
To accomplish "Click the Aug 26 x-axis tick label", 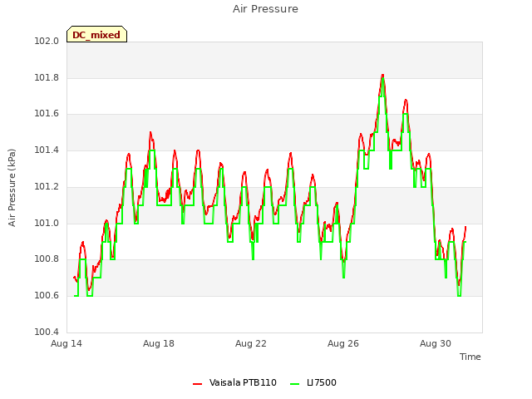I will (343, 343).
